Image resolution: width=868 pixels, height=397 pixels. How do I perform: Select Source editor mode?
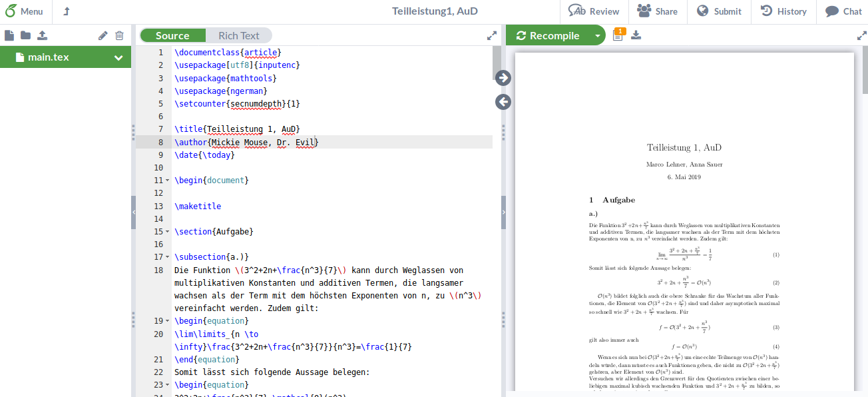tap(172, 36)
